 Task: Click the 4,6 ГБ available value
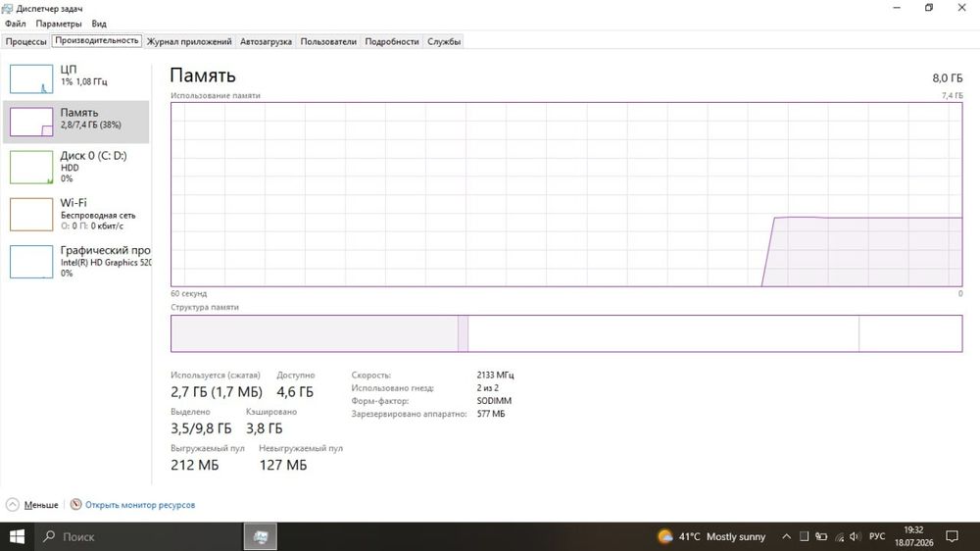click(x=295, y=392)
